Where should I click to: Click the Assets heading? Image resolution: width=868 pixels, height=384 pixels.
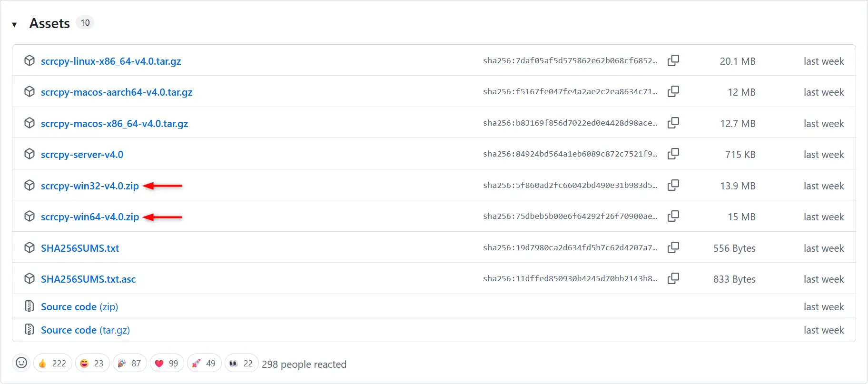[x=49, y=23]
